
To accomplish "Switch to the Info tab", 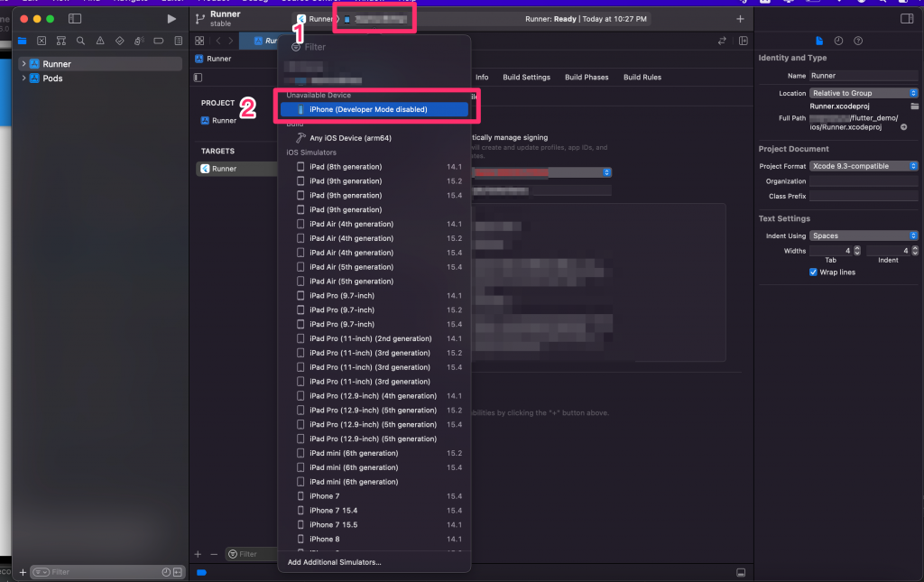I will [x=482, y=78].
